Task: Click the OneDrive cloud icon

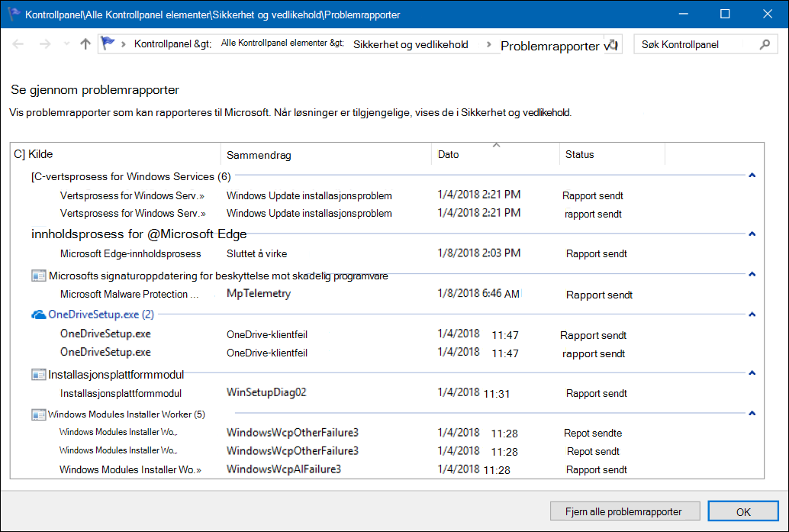Action: point(39,314)
